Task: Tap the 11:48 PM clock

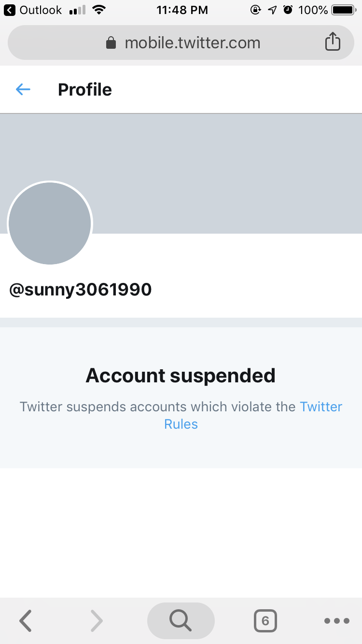Action: pyautogui.click(x=182, y=10)
